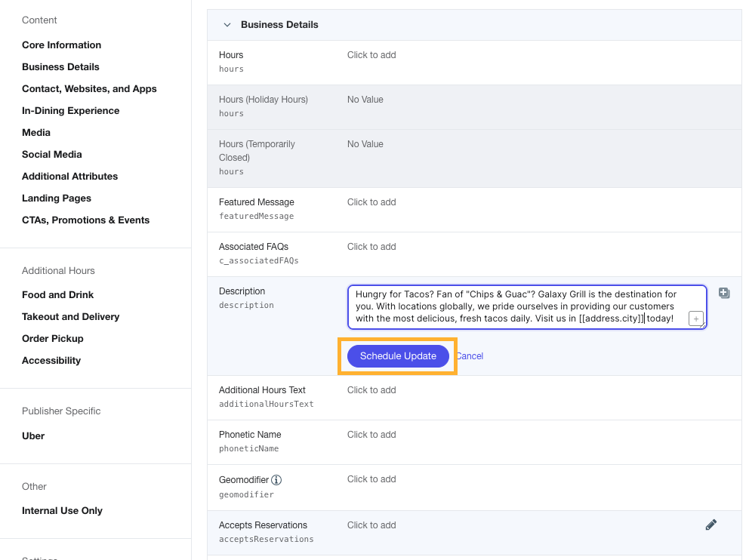Click to add Phonetic Name
This screenshot has height=560, width=749.
click(x=371, y=434)
